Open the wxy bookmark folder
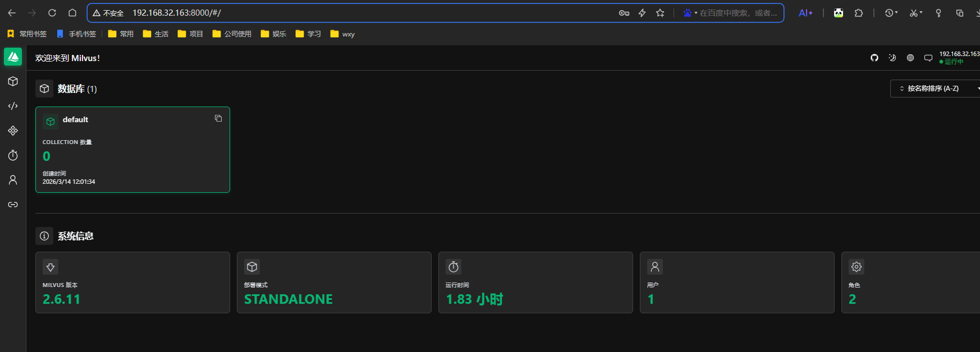This screenshot has height=352, width=980. 342,34
